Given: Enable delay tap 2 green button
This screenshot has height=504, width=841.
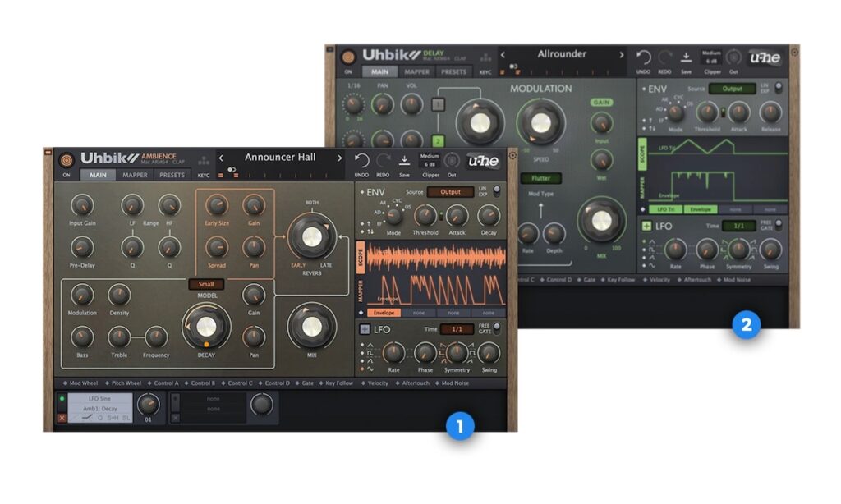Looking at the screenshot, I should [x=439, y=140].
